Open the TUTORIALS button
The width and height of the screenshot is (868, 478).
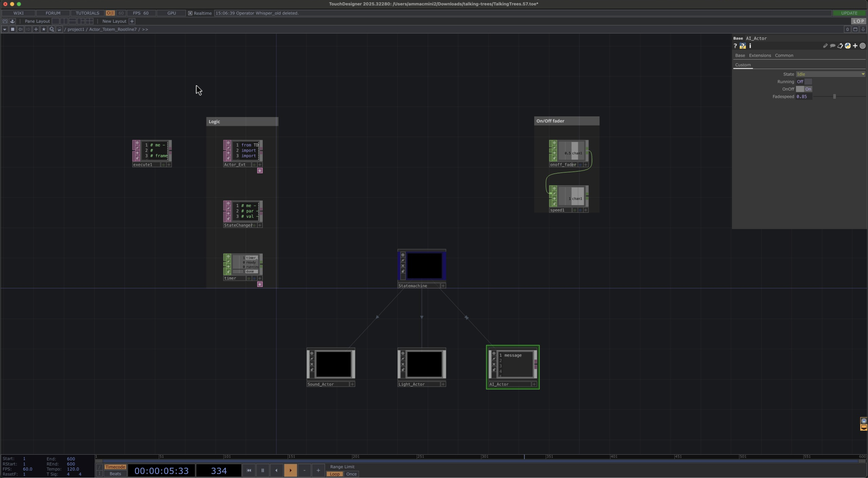87,13
